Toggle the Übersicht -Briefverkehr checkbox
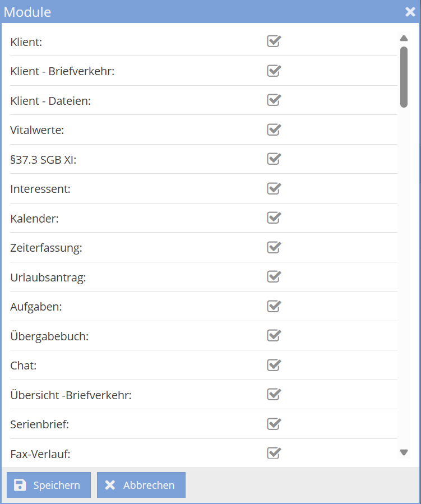The width and height of the screenshot is (421, 504). (274, 395)
